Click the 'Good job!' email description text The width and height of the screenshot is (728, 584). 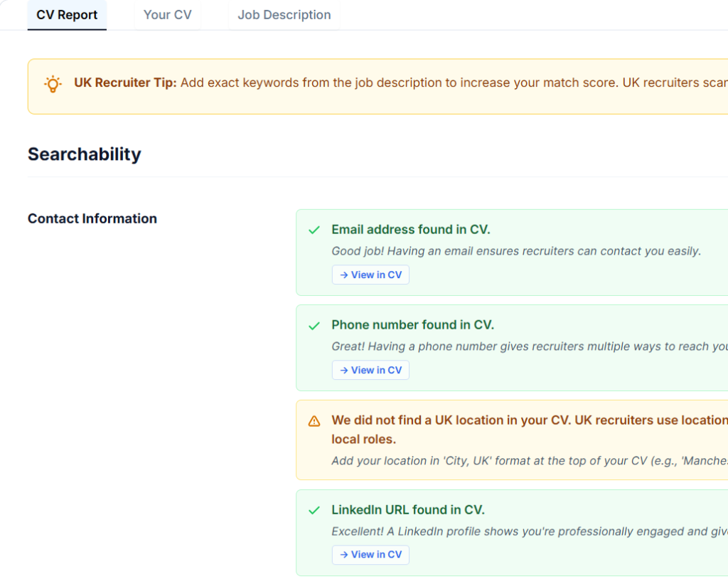click(515, 251)
